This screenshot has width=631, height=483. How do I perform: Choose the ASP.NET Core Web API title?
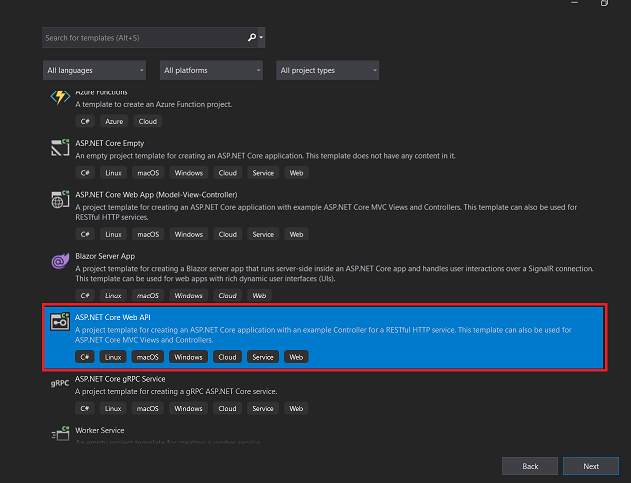tap(113, 317)
